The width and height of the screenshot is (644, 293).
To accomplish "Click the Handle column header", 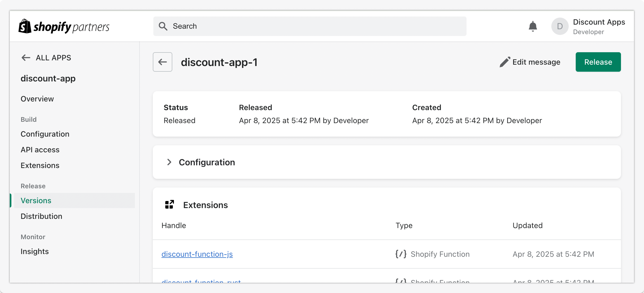I will 174,225.
